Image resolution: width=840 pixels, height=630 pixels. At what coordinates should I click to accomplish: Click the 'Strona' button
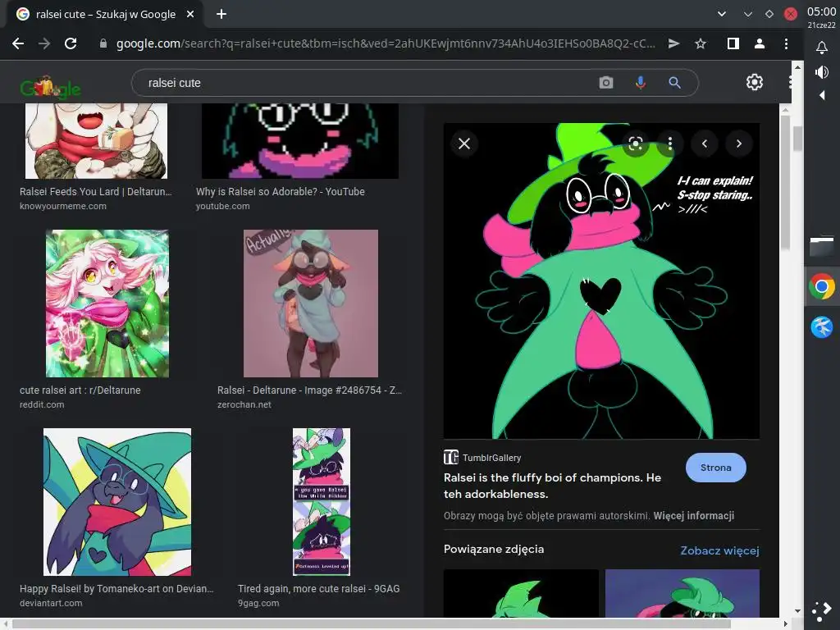pos(715,468)
